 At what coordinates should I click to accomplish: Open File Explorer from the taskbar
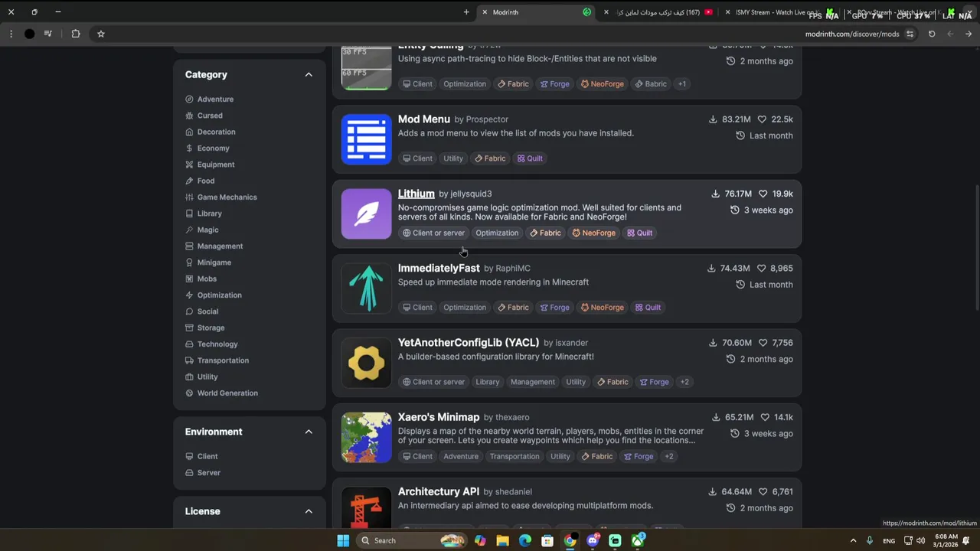(x=502, y=540)
